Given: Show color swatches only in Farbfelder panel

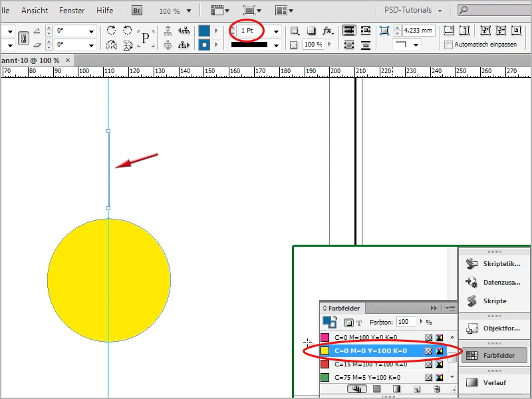Looking at the screenshot, I should 376,389.
